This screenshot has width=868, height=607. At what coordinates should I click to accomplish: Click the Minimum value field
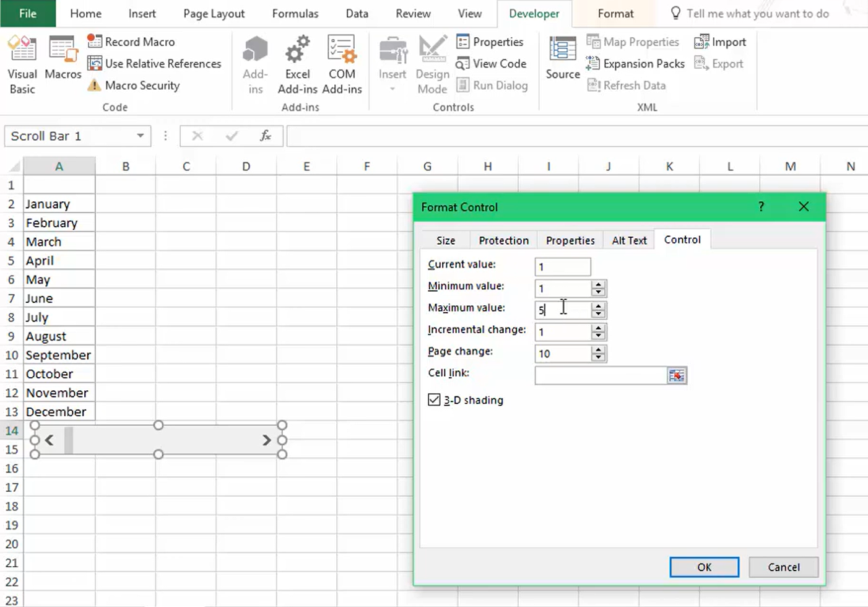[x=563, y=289]
